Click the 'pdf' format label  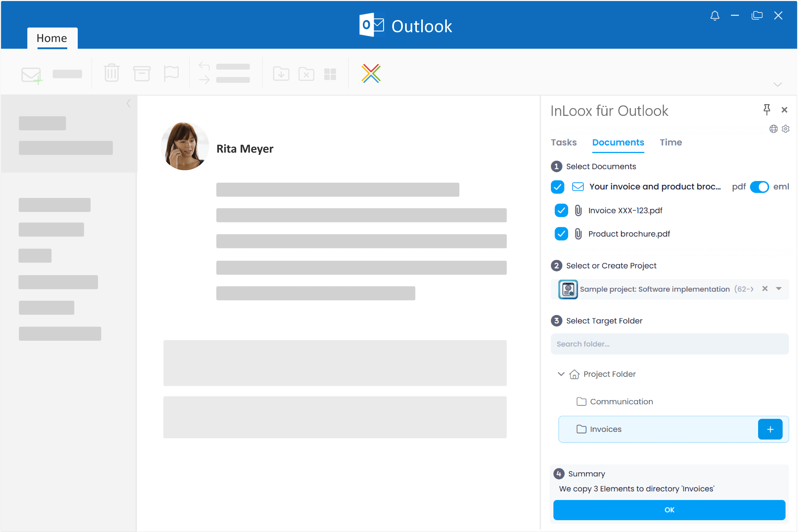(739, 187)
